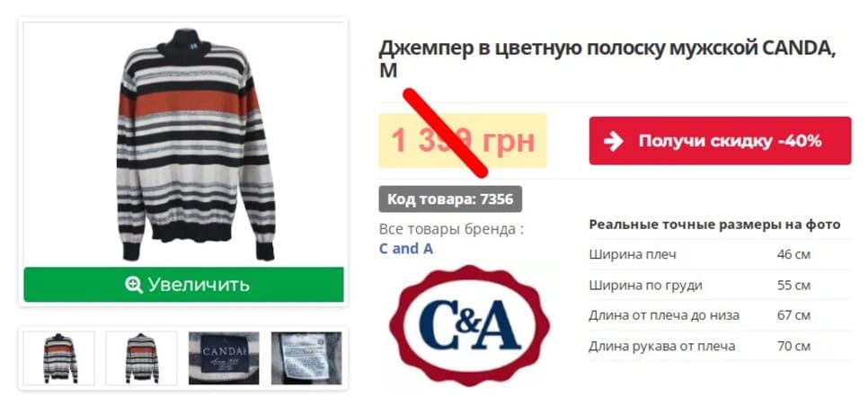Click Реальные точные размеры на фото heading
The image size is (868, 397).
[714, 225]
